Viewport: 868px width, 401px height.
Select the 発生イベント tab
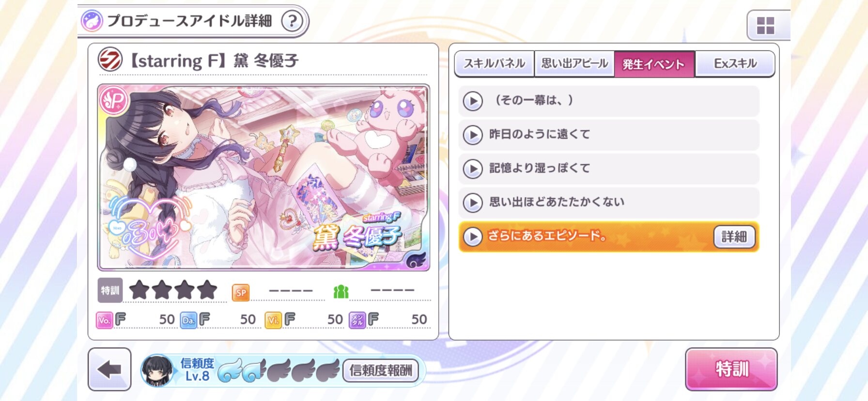pos(654,63)
